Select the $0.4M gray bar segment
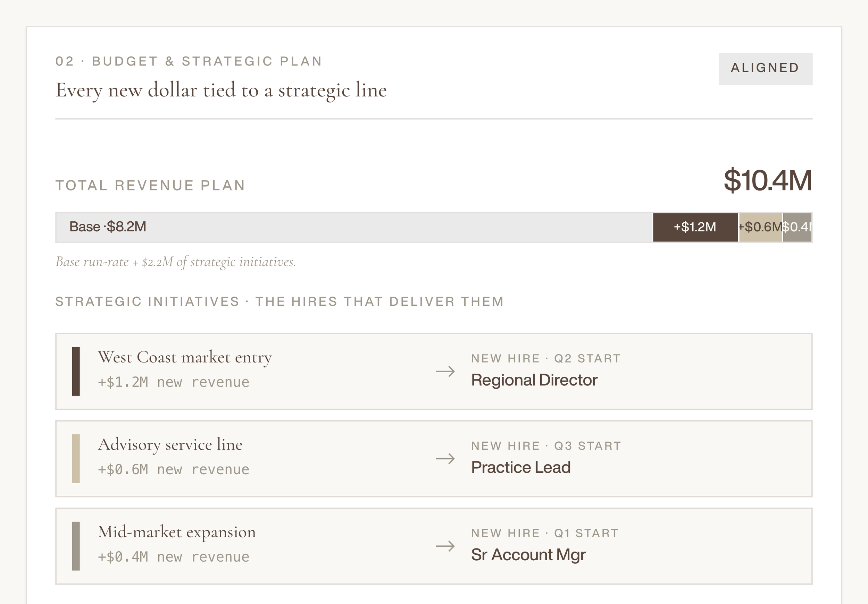 point(797,227)
